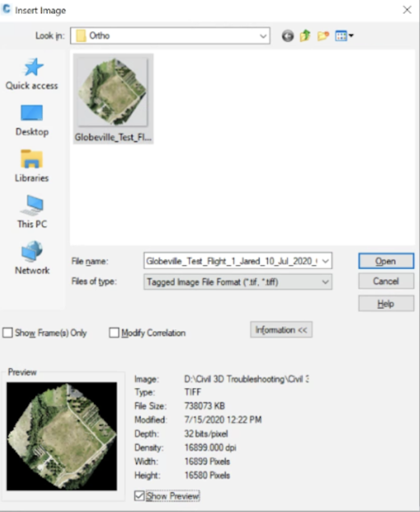
Task: Create a new folder
Action: (x=323, y=36)
